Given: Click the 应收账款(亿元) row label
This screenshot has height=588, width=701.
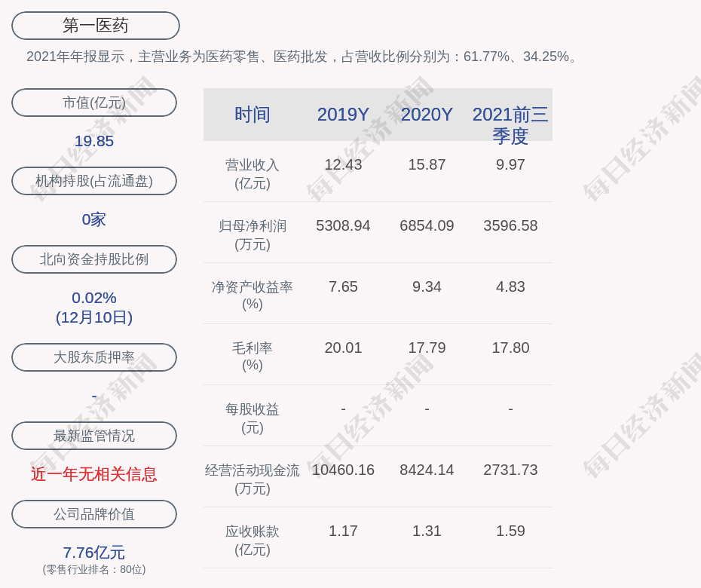Looking at the screenshot, I should coord(253,540).
